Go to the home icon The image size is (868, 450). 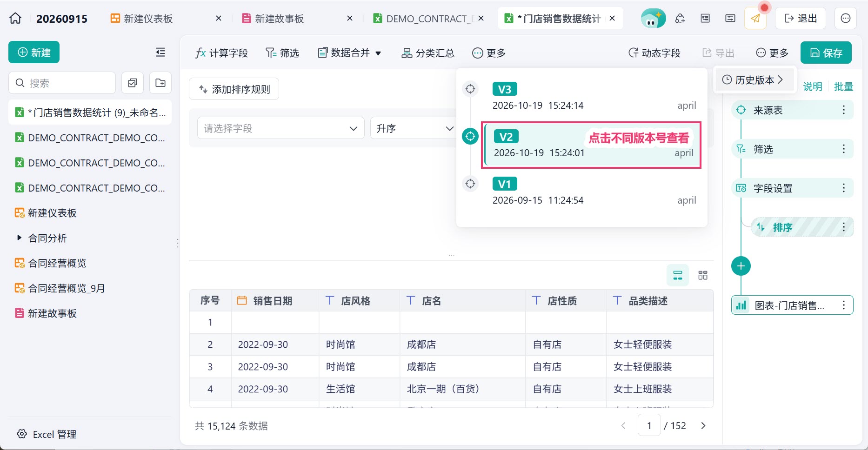pos(15,19)
